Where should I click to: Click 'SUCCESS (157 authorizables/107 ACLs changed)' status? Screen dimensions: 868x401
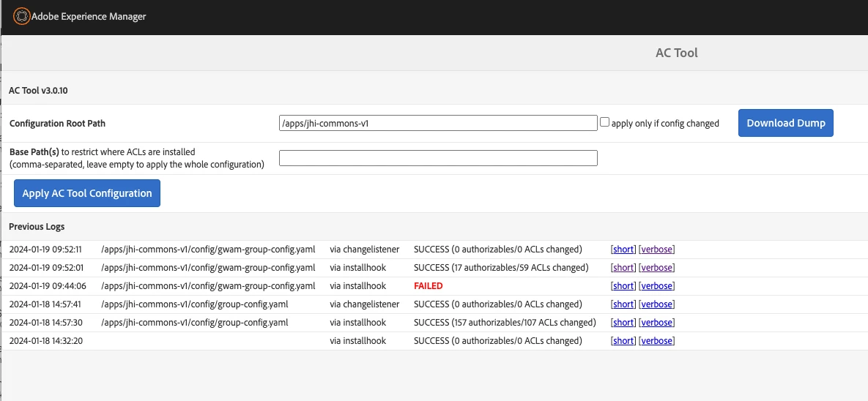click(505, 323)
